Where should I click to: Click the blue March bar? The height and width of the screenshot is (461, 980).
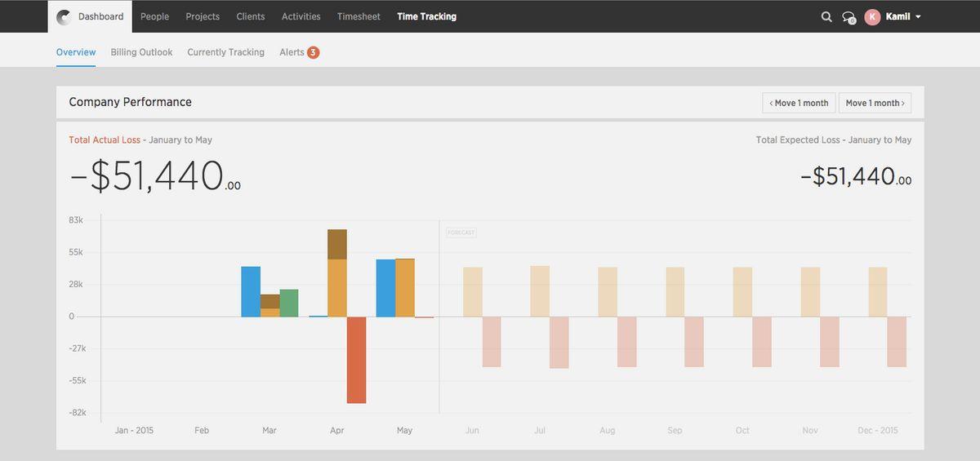(x=251, y=291)
